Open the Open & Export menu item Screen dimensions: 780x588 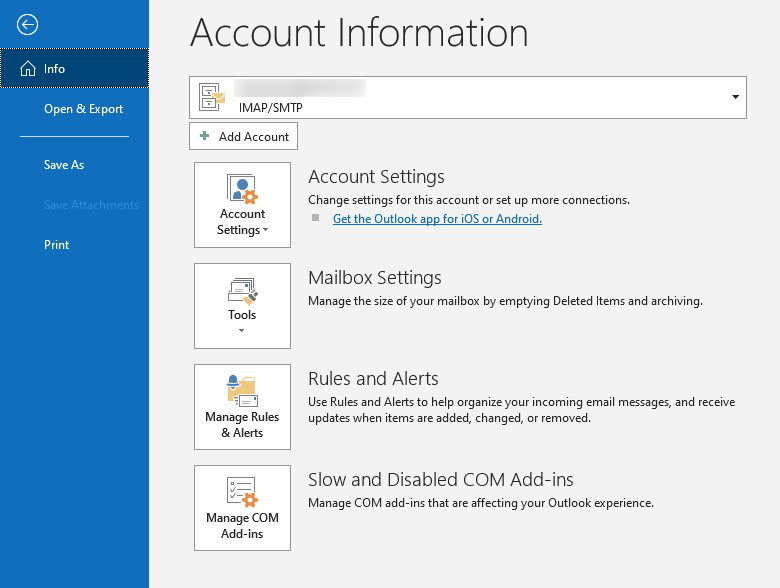[x=83, y=109]
